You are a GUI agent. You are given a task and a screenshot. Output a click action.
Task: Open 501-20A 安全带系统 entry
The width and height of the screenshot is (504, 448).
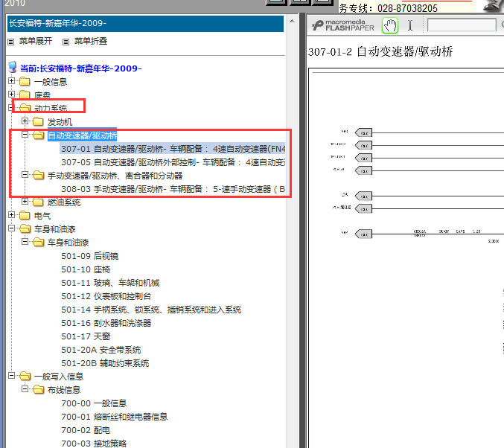pos(101,350)
